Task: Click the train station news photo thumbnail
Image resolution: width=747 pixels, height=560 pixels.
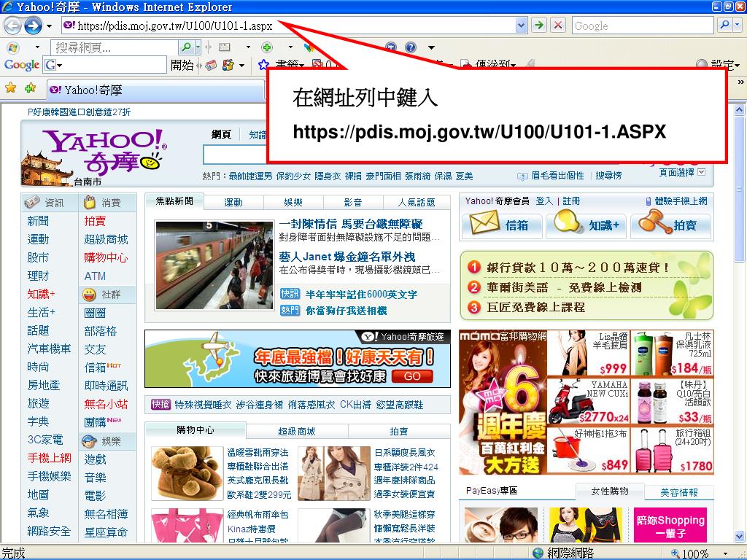Action: [x=214, y=265]
